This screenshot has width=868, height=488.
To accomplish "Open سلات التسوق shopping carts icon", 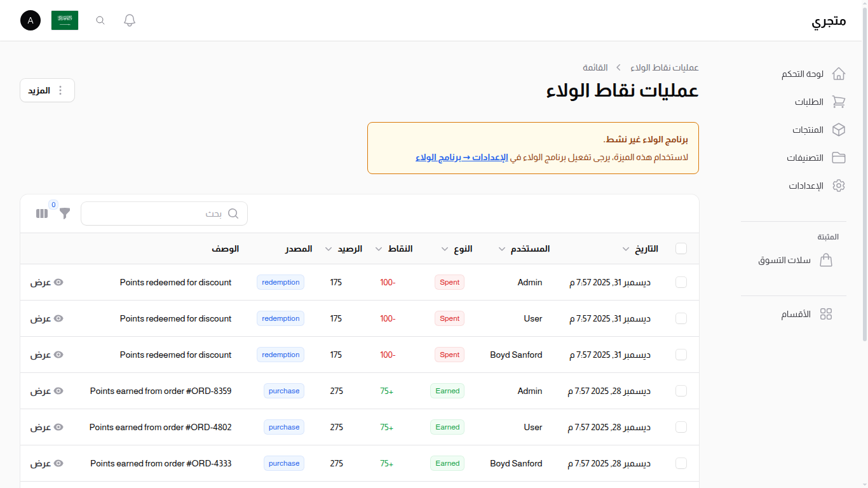I will pos(826,260).
